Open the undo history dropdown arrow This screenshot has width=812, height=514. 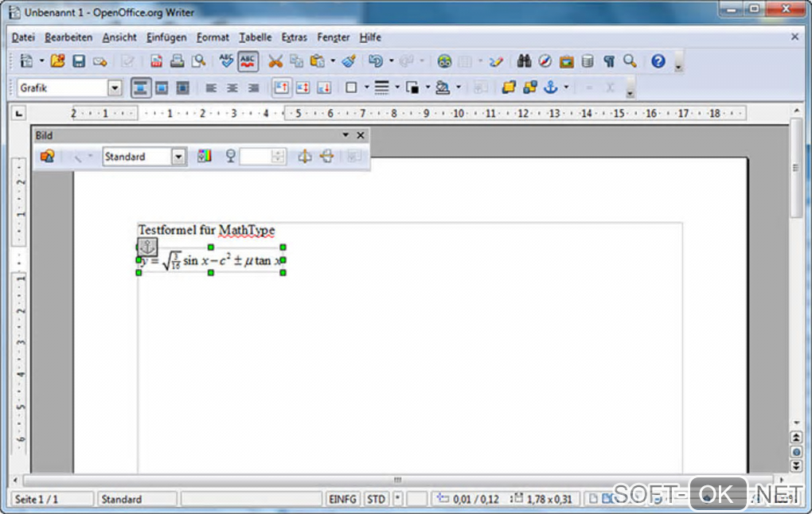392,61
